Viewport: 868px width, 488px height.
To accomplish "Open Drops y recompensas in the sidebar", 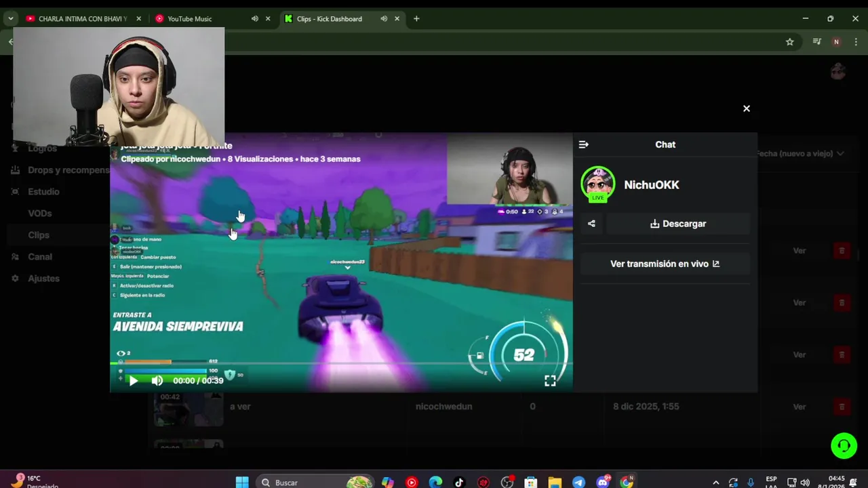I will [x=68, y=170].
